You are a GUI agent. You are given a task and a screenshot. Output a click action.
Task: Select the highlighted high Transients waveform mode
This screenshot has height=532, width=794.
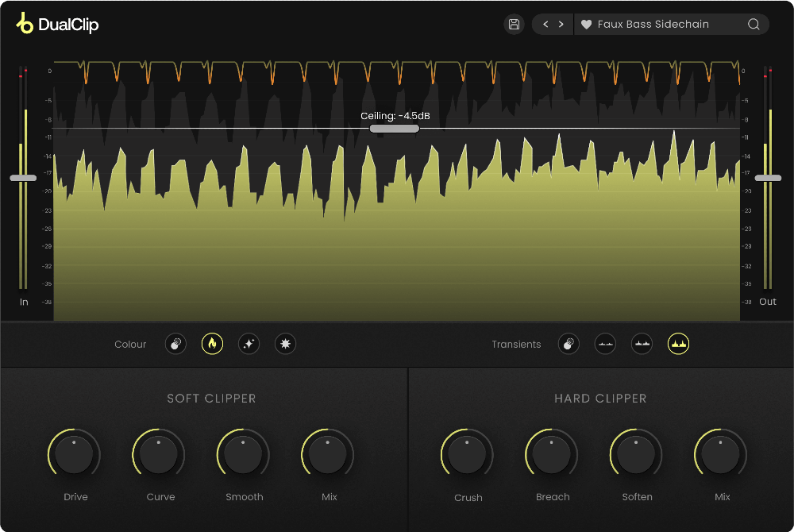coord(679,344)
